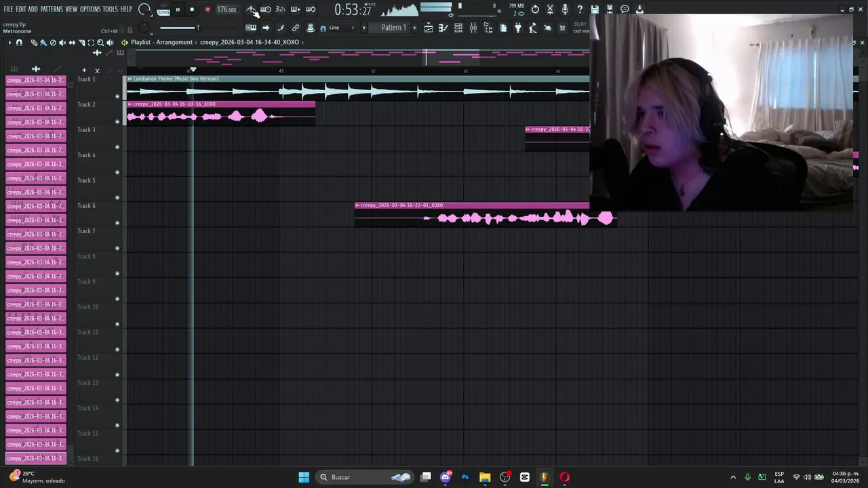
Task: Open the Piano roll view icon
Action: pyautogui.click(x=443, y=28)
